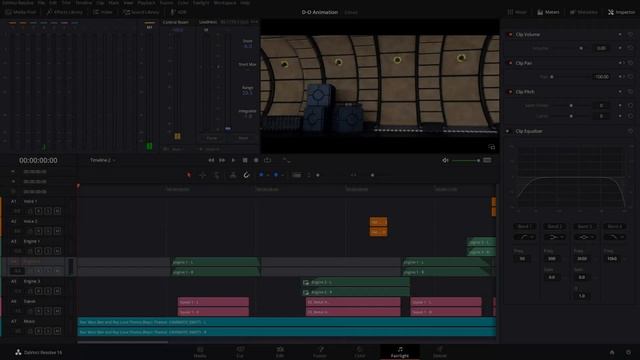Switch to the Media page

pyautogui.click(x=200, y=352)
